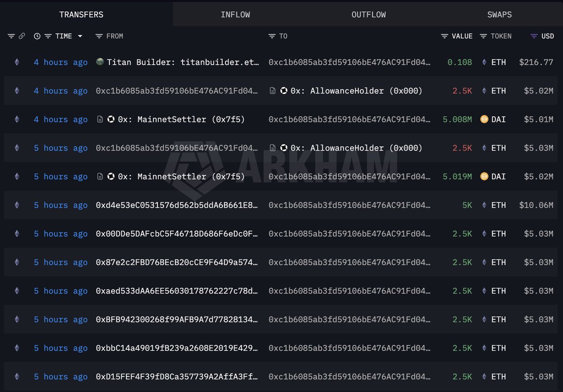Viewport: 563px width, 392px height.
Task: Click contract icon by AllowanceHolder, $5.02M row
Action: click(273, 90)
